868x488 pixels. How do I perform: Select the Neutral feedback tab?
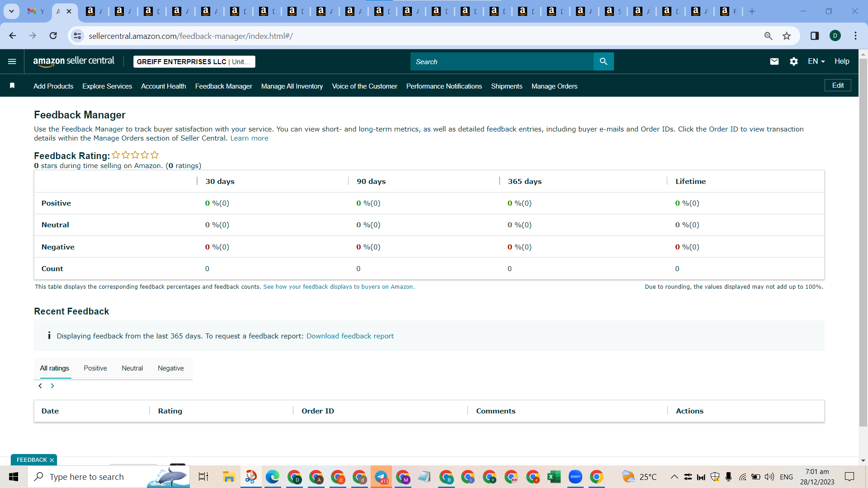coord(132,368)
